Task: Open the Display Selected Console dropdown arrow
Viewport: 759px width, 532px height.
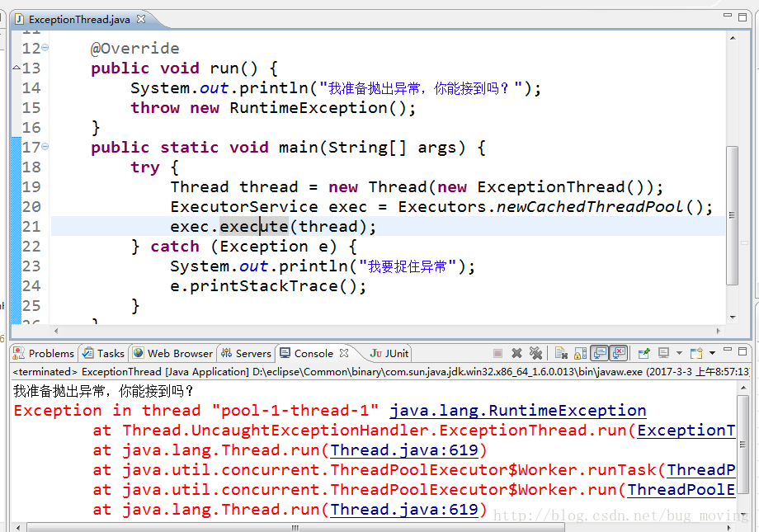Action: pos(679,353)
